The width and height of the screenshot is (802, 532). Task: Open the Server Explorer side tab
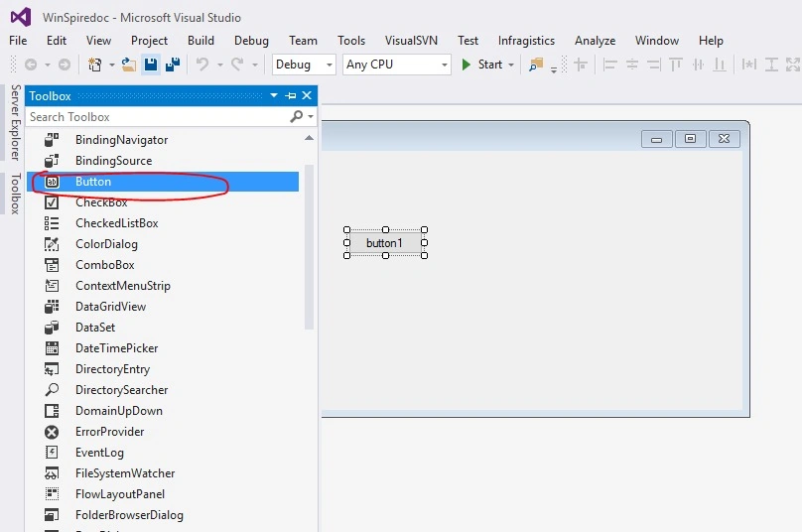[x=15, y=123]
